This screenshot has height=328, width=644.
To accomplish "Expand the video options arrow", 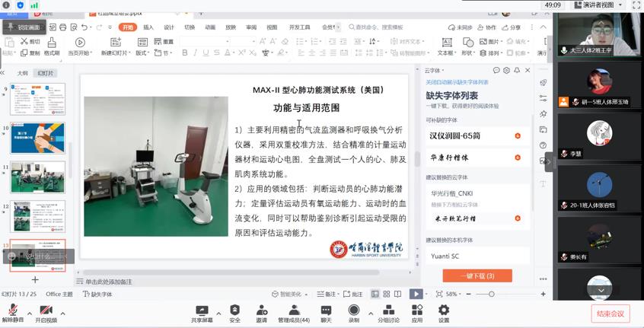I will click(63, 313).
